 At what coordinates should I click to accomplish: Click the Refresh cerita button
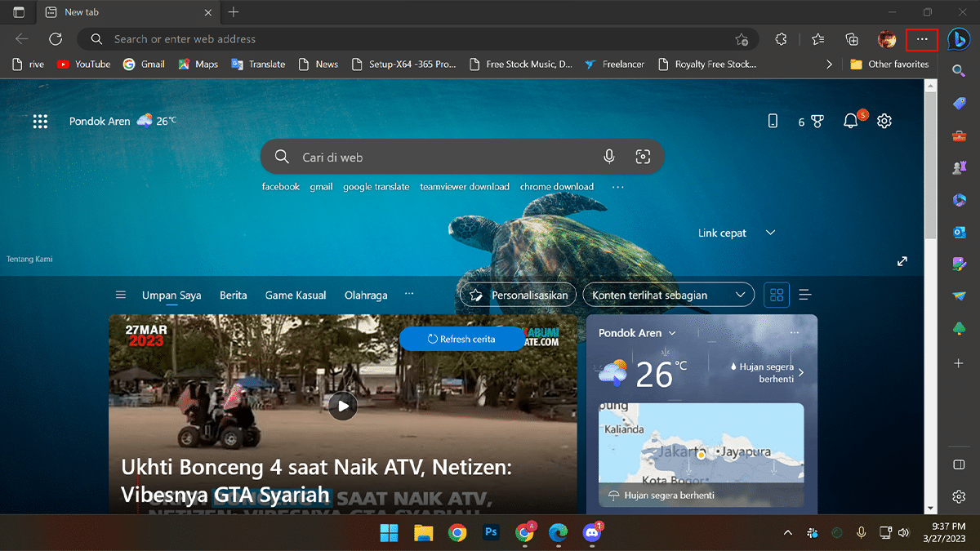(x=461, y=339)
